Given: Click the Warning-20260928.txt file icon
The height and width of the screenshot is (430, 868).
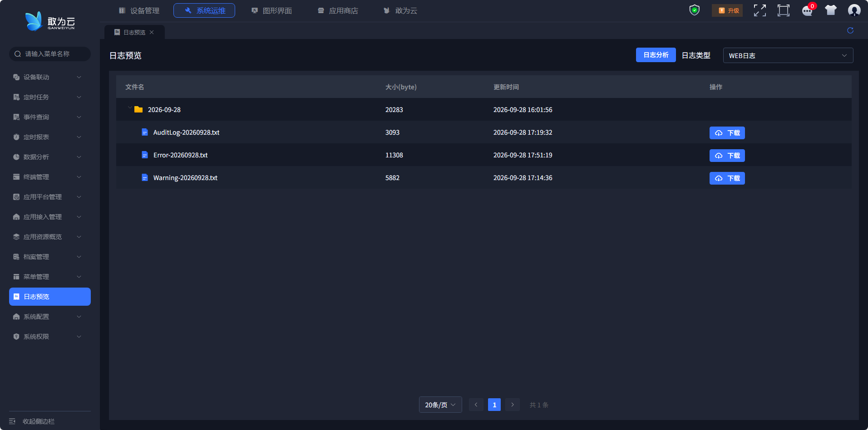Looking at the screenshot, I should coord(145,178).
